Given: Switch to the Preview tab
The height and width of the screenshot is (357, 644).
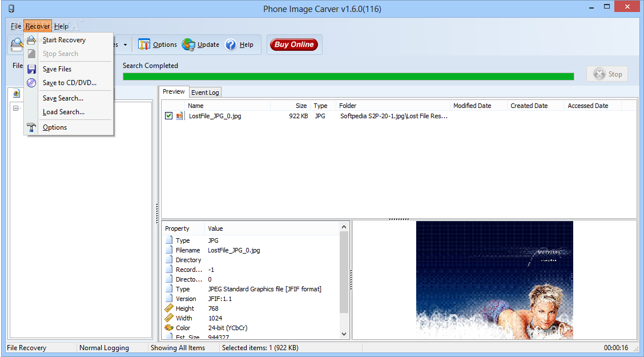Looking at the screenshot, I should (x=174, y=91).
